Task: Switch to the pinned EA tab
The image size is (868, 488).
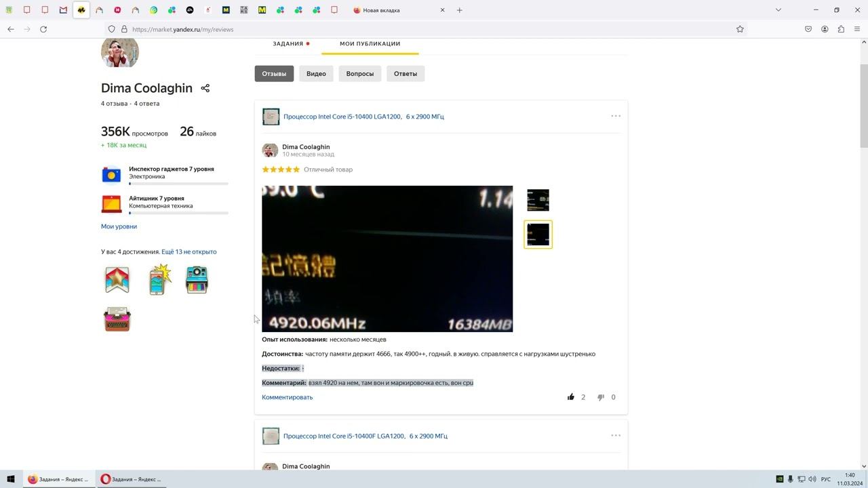Action: coord(190,10)
